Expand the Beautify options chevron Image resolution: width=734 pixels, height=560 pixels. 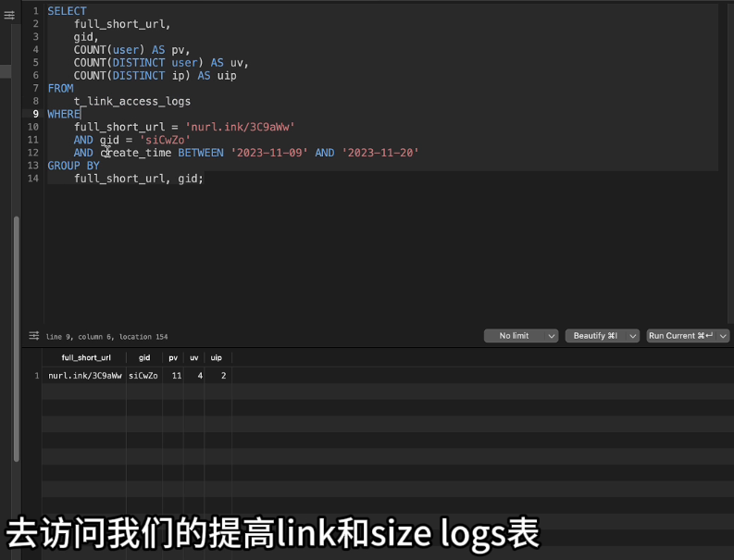click(x=633, y=336)
